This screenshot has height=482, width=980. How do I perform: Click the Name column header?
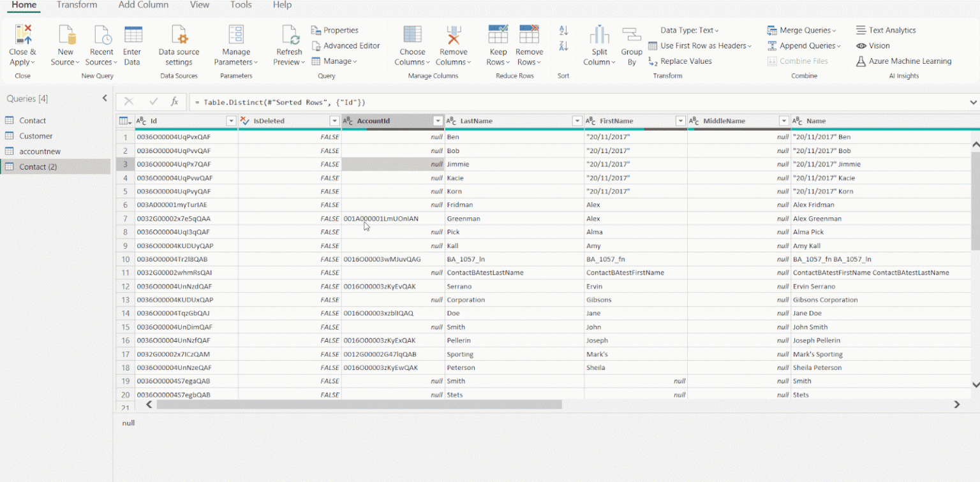[x=885, y=120]
